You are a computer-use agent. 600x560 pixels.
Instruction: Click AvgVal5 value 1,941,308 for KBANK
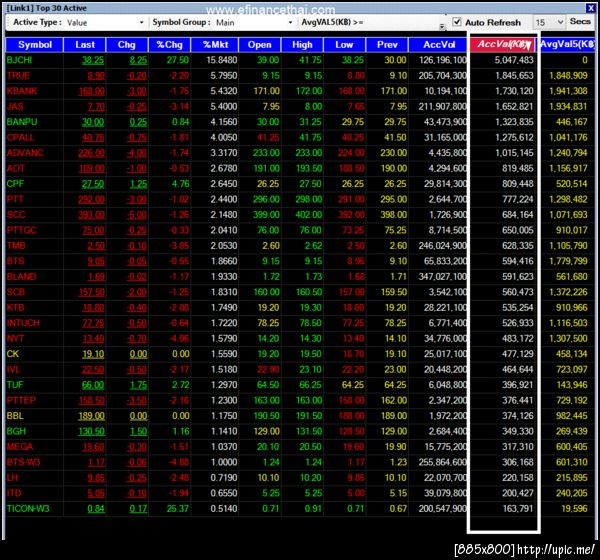tap(568, 91)
